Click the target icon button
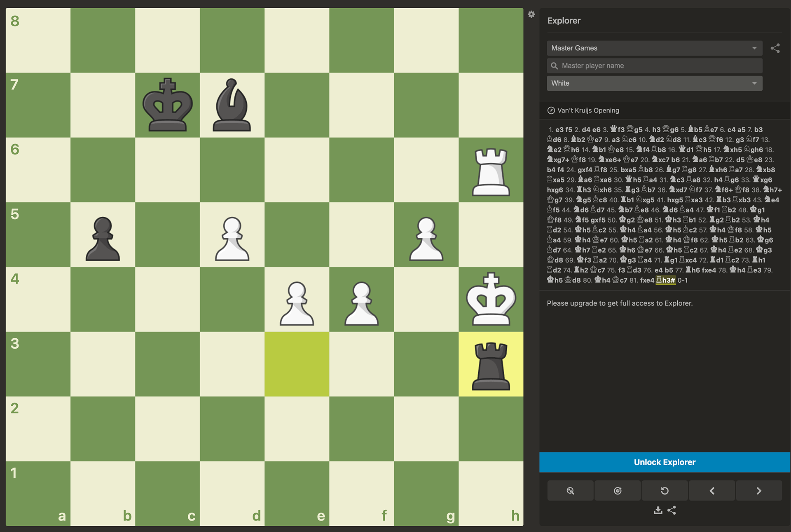The height and width of the screenshot is (532, 791). click(x=618, y=491)
